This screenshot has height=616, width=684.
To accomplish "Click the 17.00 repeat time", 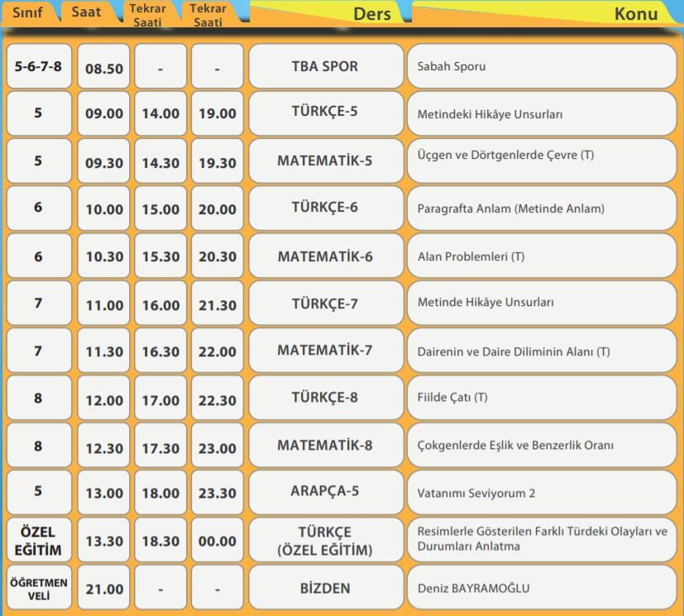I will (160, 398).
